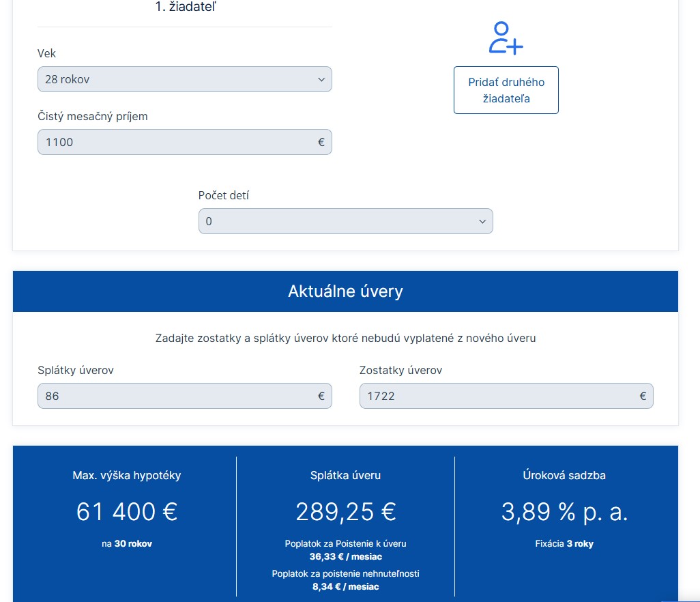Expand the Počet detí dropdown
Screen dimensions: 700x602
point(338,222)
